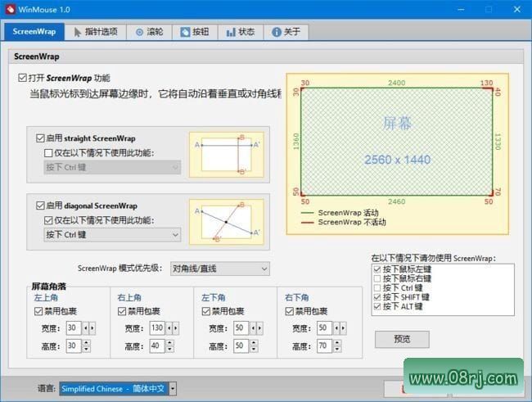Image resolution: width=532 pixels, height=402 pixels.
Task: Increase 左上角 高度 with up arrow
Action: pos(87,342)
